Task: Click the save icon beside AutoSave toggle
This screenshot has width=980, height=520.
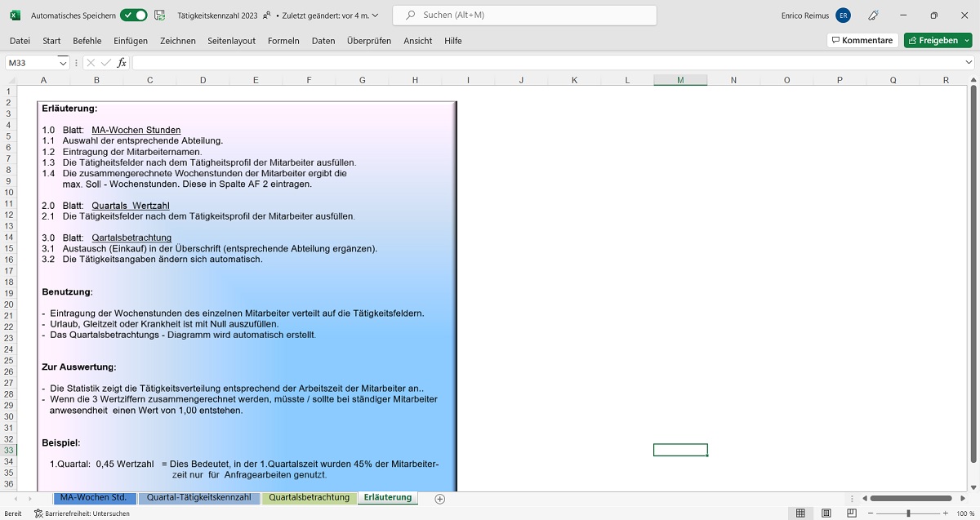Action: click(159, 15)
